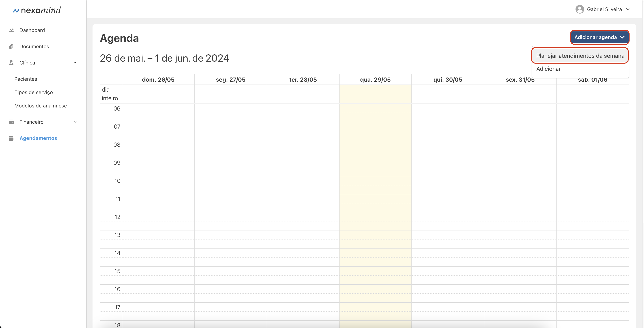
Task: Open the Pacientes list
Action: [26, 79]
